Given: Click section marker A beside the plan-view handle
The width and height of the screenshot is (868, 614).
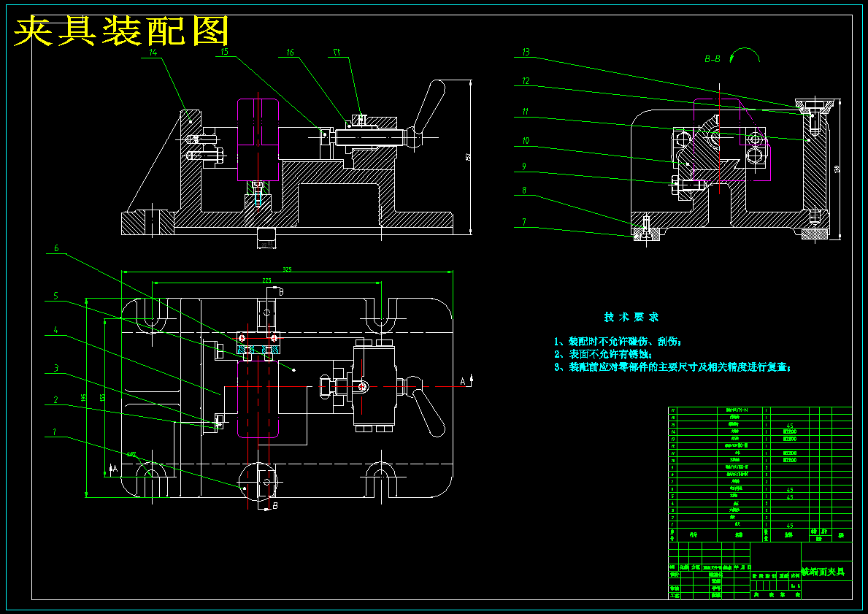Looking at the screenshot, I should (x=464, y=380).
